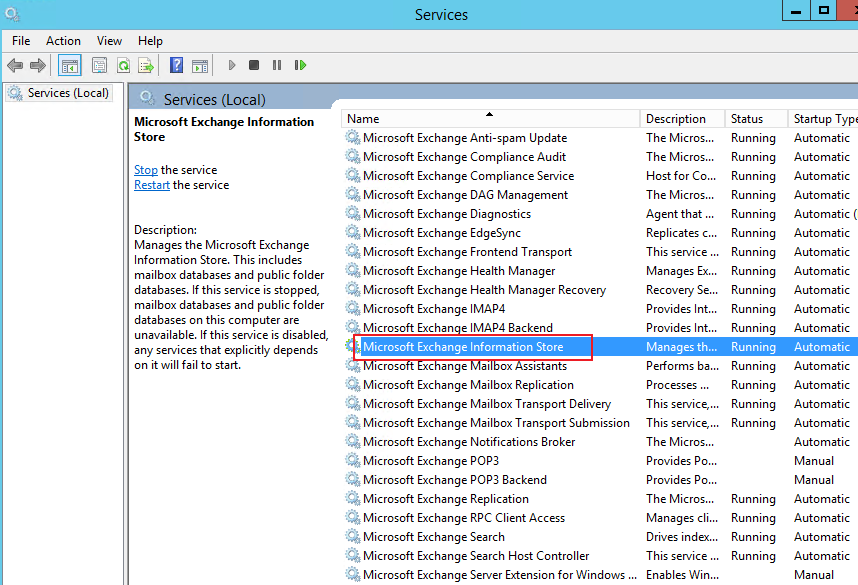This screenshot has height=585, width=858.
Task: Click the Export List toolbar icon
Action: tap(146, 66)
